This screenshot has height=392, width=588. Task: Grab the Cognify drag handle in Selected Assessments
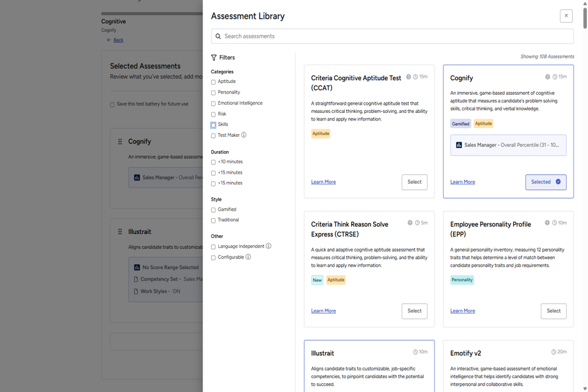coord(120,141)
